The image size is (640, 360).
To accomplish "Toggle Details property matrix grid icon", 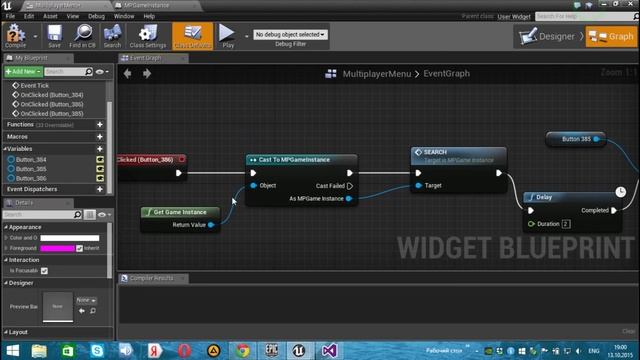I will click(x=90, y=214).
